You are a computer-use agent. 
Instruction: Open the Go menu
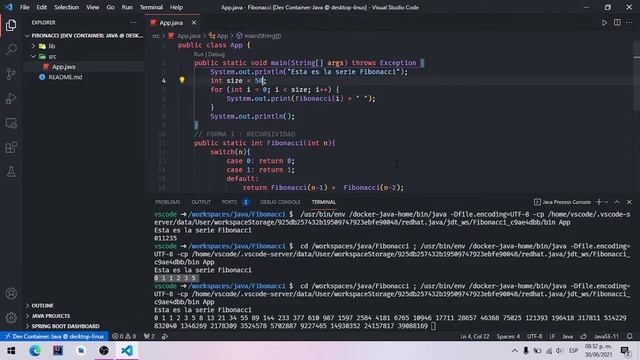(x=110, y=7)
